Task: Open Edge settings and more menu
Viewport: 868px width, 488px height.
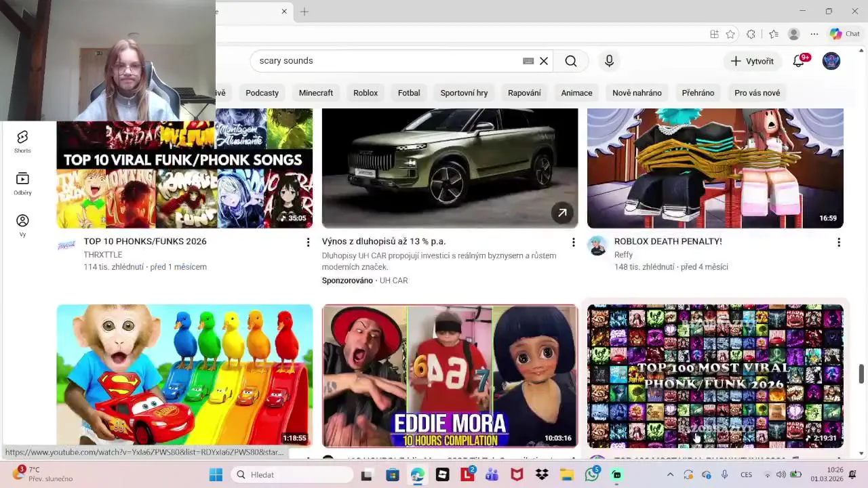Action: point(814,34)
